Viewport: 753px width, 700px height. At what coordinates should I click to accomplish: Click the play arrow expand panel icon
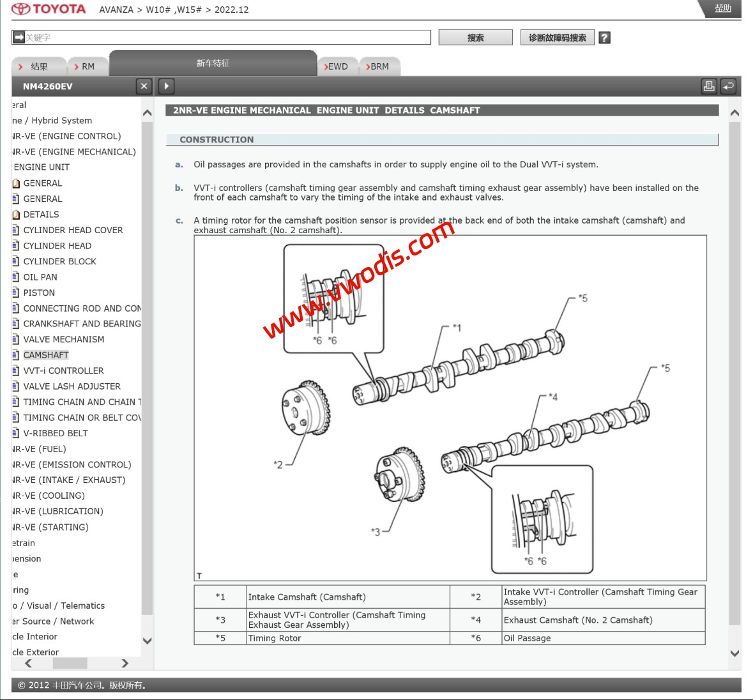[166, 86]
